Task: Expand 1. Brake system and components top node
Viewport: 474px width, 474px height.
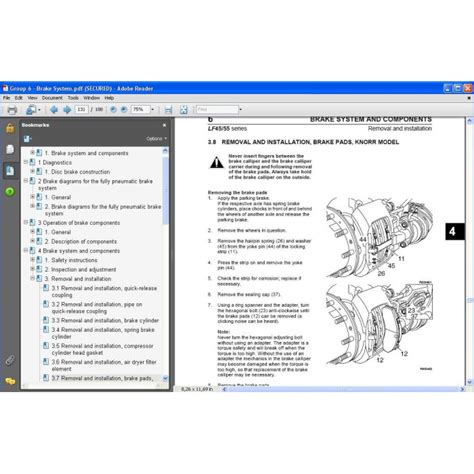Action: pyautogui.click(x=32, y=153)
